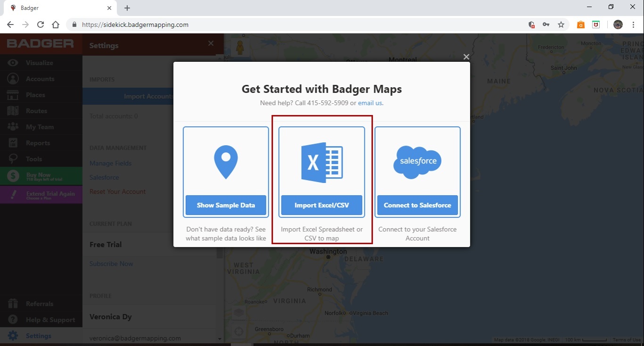Click the red Pocket-style extension icon
The width and height of the screenshot is (644, 346).
click(x=596, y=25)
